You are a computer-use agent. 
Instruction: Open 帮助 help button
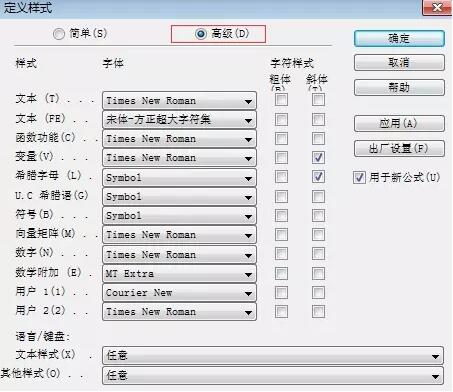[x=399, y=88]
